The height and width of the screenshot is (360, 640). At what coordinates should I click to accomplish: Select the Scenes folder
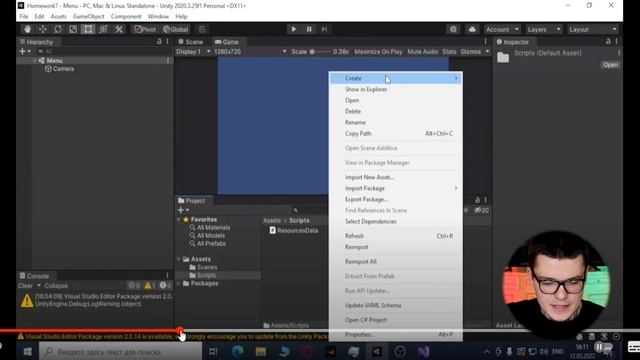203,267
